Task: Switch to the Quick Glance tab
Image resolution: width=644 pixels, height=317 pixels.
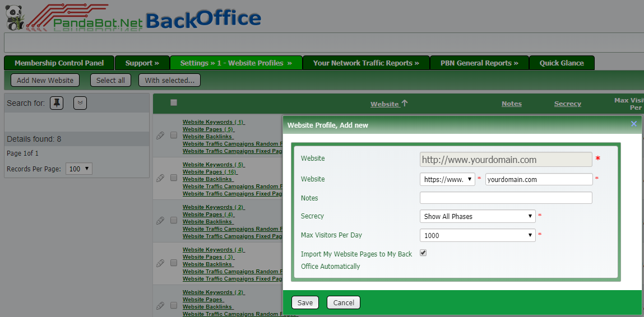Action: click(562, 63)
